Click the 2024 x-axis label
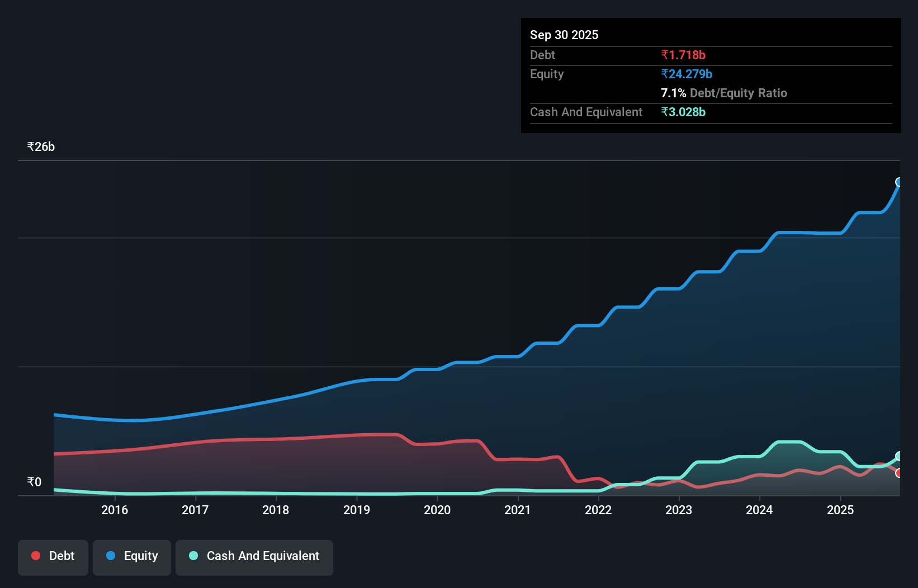This screenshot has height=588, width=918. point(759,510)
